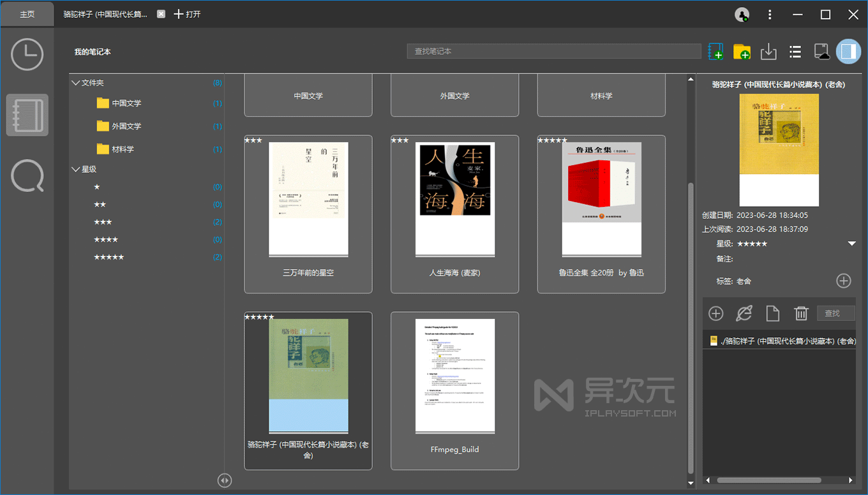The width and height of the screenshot is (868, 495).
Task: Select the 中国文学 folder
Action: click(128, 103)
